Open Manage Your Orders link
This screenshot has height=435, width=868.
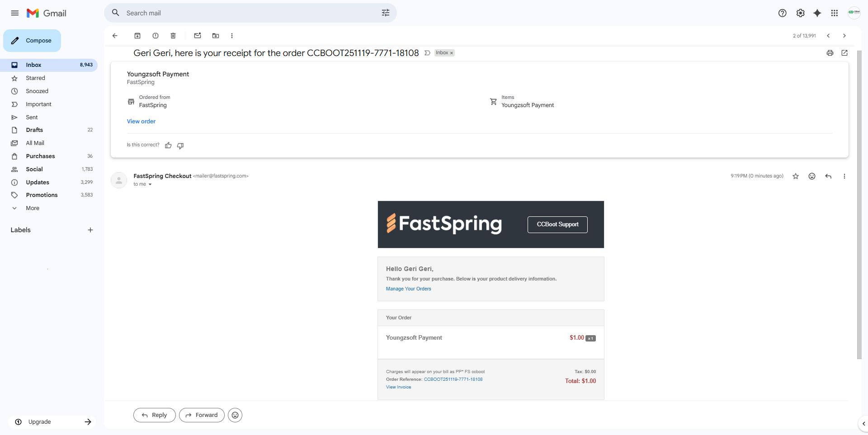(x=408, y=289)
